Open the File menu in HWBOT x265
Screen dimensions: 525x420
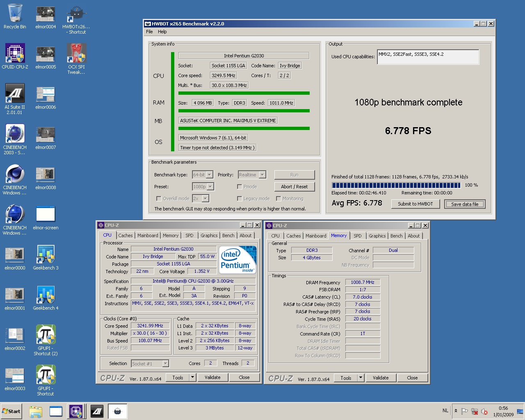pyautogui.click(x=149, y=32)
